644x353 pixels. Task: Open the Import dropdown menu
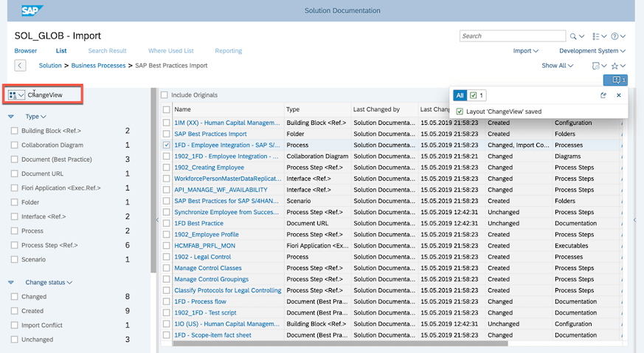[525, 51]
